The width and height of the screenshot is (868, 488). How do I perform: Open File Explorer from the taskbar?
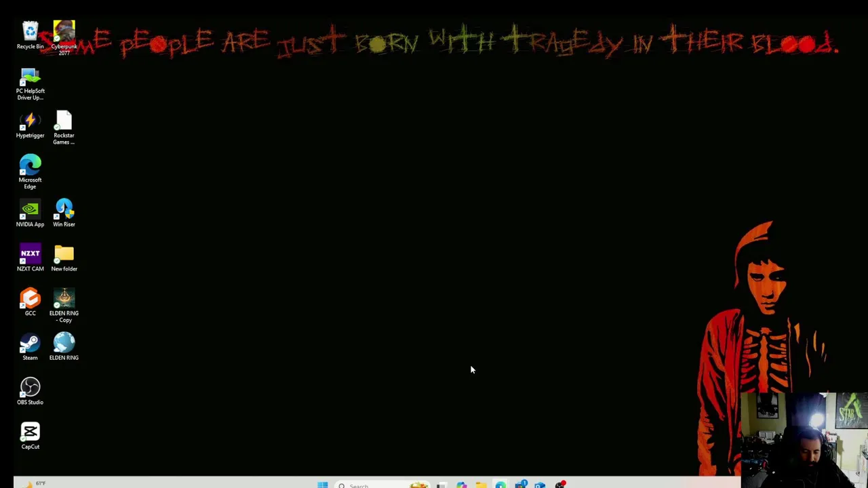point(481,485)
